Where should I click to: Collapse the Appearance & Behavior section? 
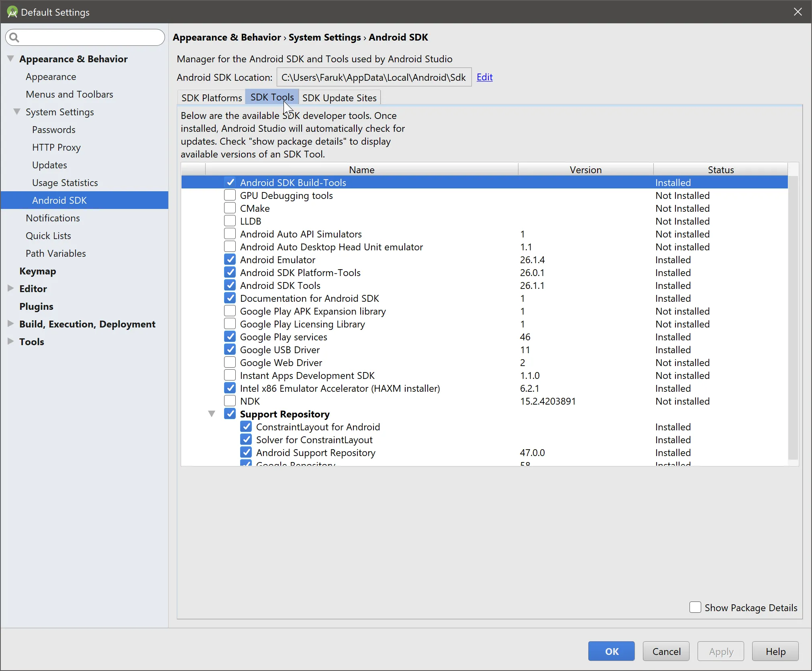(x=10, y=59)
